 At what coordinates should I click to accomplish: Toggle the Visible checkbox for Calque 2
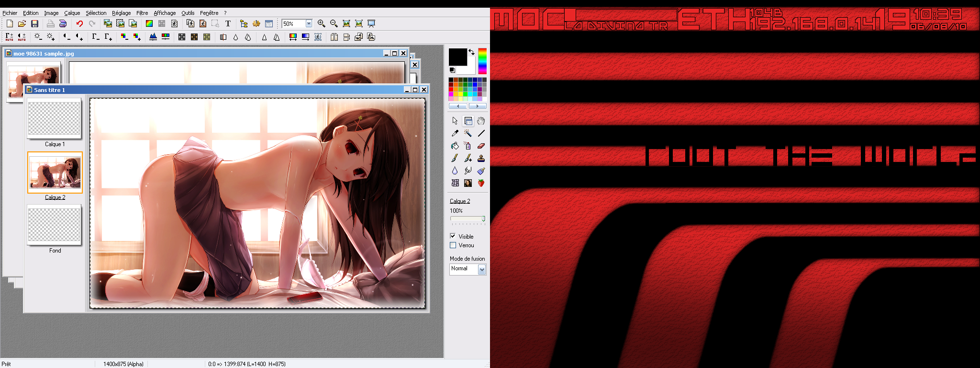coord(453,236)
